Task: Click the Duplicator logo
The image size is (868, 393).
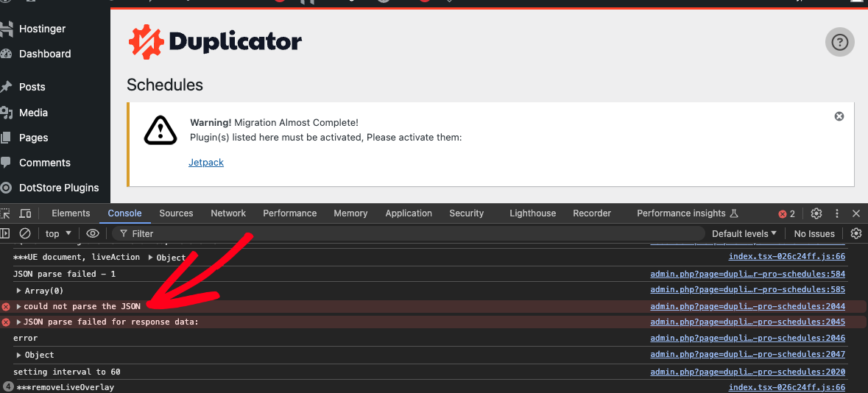Action: pyautogui.click(x=215, y=41)
